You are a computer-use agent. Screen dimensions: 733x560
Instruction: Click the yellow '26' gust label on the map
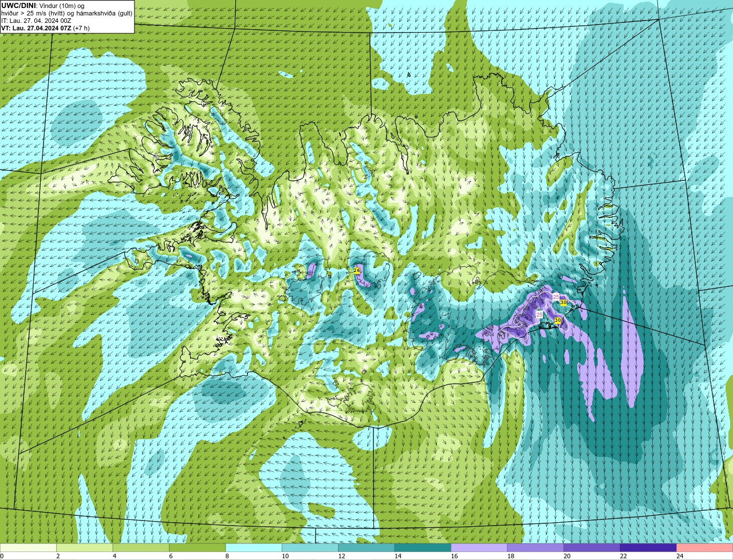pos(356,270)
